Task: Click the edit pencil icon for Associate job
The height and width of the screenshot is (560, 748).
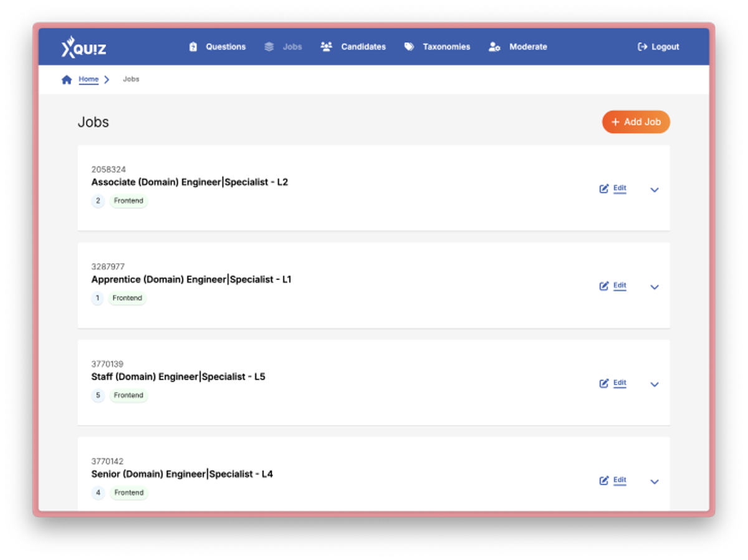Action: (x=604, y=189)
